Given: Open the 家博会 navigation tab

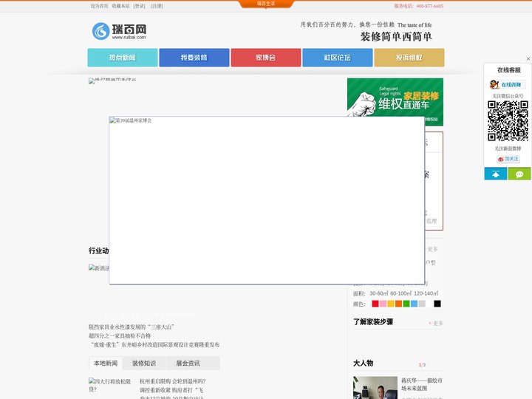Looking at the screenshot, I should pyautogui.click(x=266, y=58).
